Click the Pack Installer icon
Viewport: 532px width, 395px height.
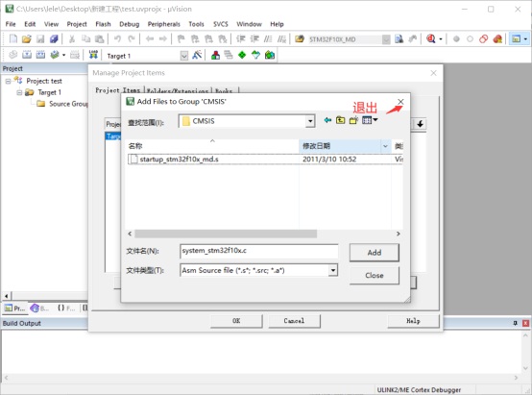point(270,55)
